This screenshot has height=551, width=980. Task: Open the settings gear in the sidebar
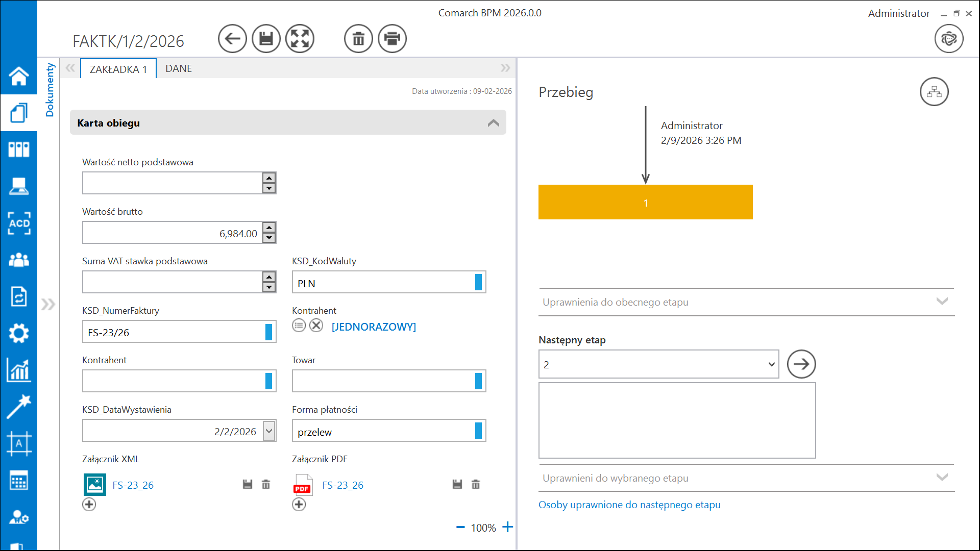(x=19, y=334)
